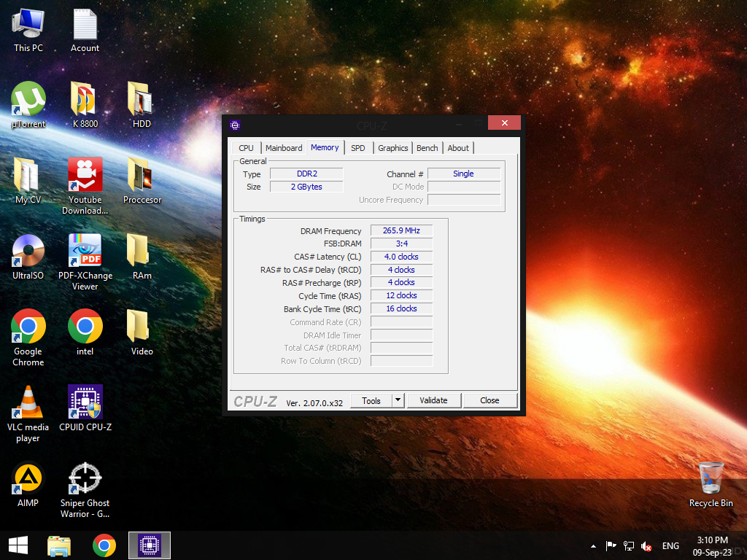Click the DRAM Frequency value field
747x560 pixels.
click(x=401, y=231)
